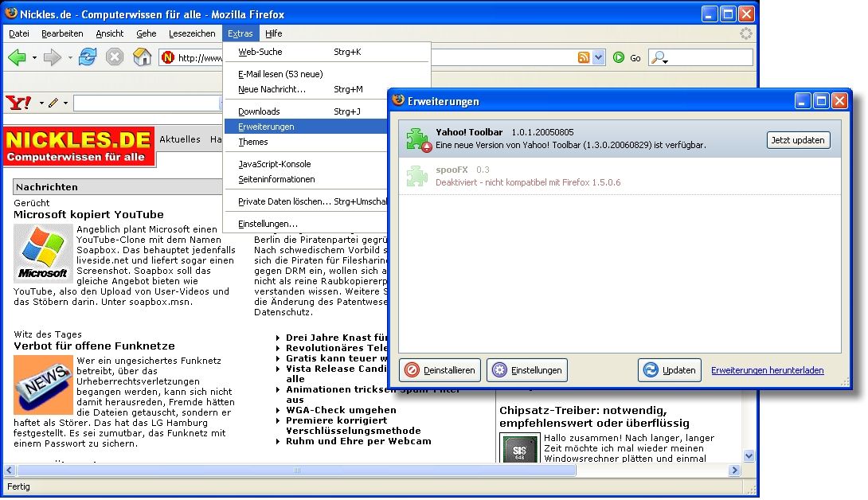868x500 pixels.
Task: Click vertical scrollbar down arrow
Action: (x=749, y=456)
